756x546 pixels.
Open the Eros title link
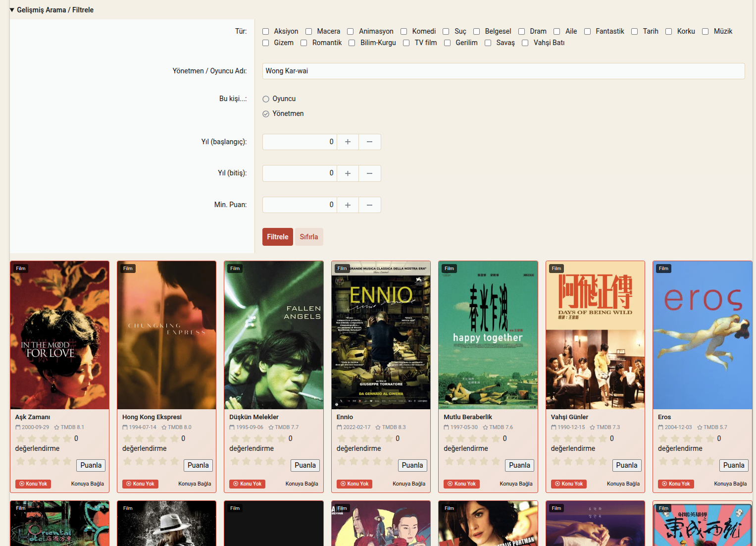point(664,417)
